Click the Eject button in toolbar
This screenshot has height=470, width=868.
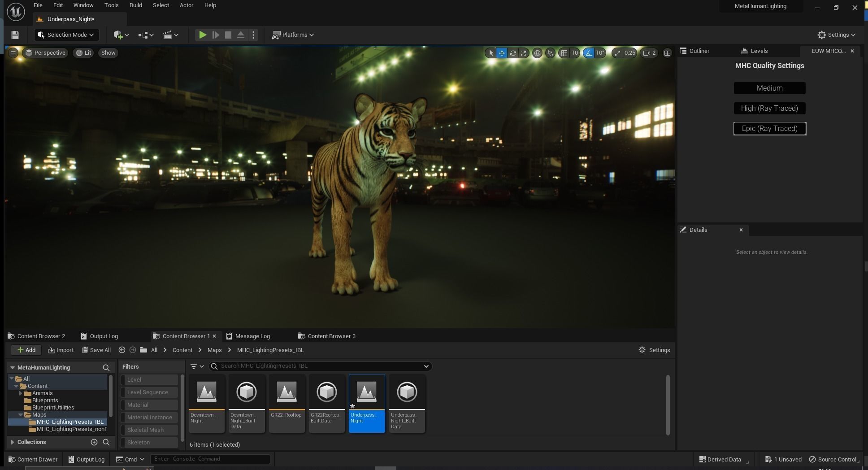241,35
